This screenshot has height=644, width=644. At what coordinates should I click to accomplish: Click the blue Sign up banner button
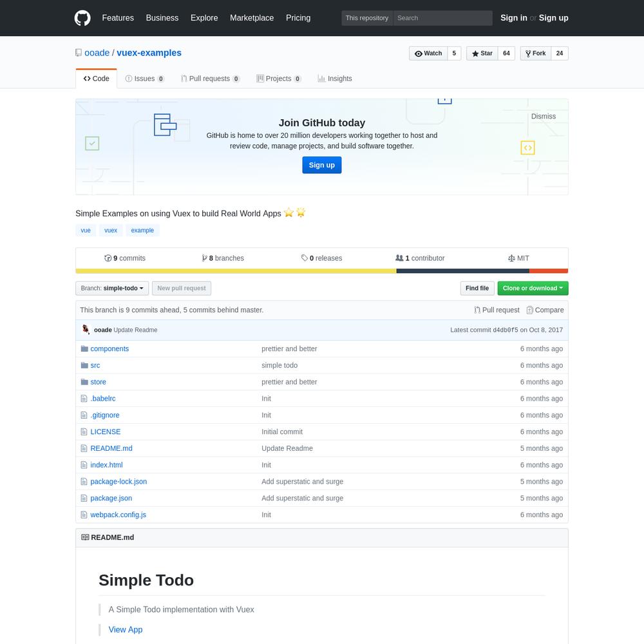[x=321, y=165]
